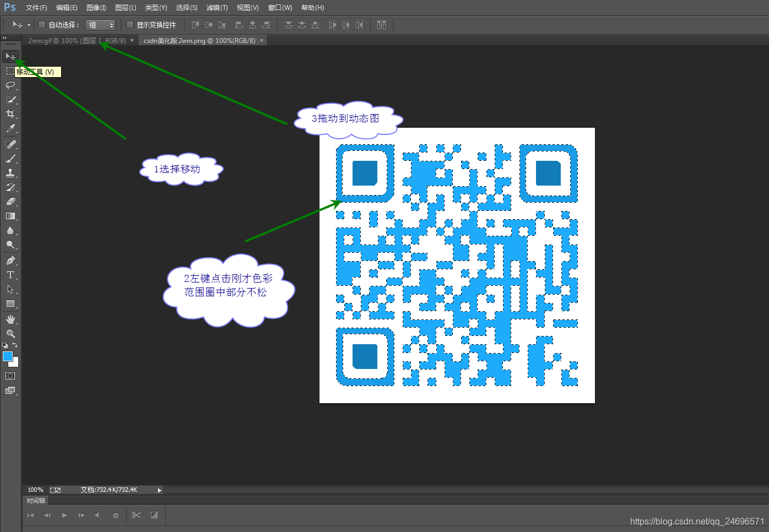Align bottom edges in options bar

221,25
